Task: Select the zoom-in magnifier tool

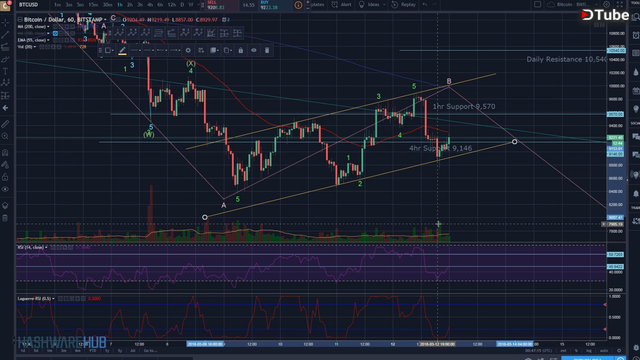Action: pyautogui.click(x=5, y=136)
